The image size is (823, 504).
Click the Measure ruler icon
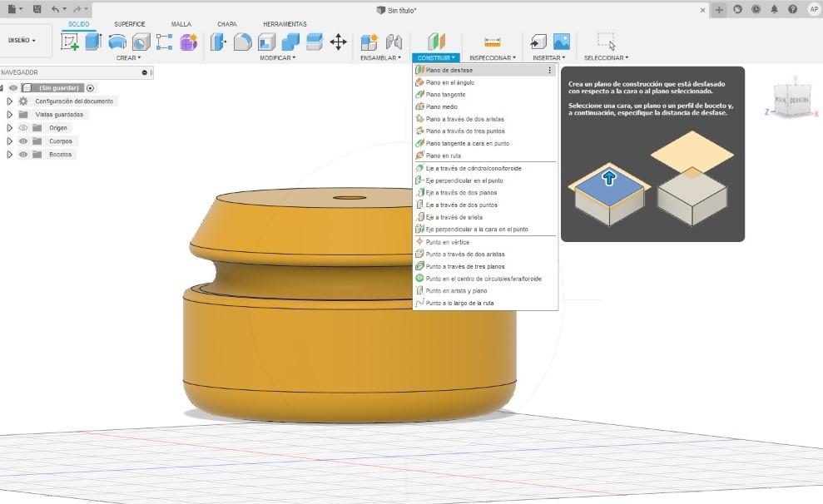[x=493, y=42]
